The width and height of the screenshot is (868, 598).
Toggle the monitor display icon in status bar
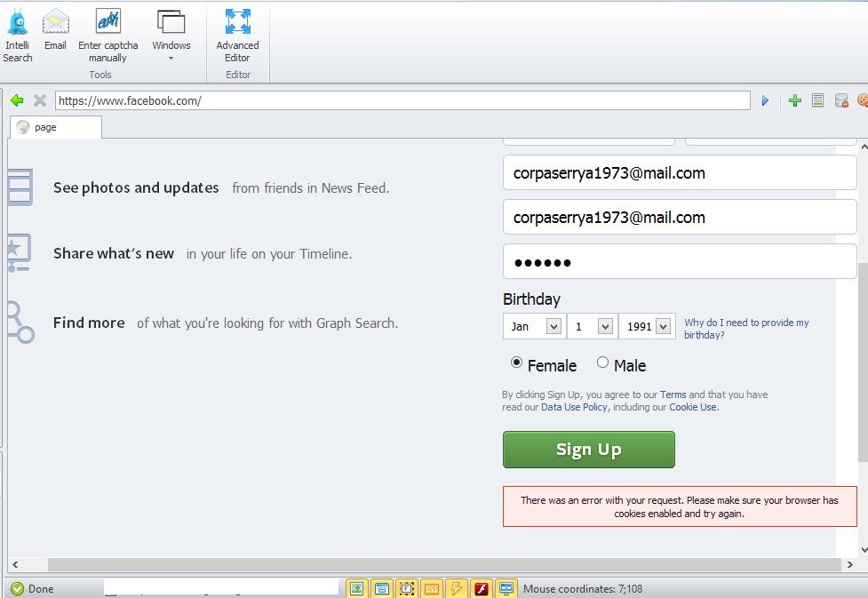[x=506, y=588]
